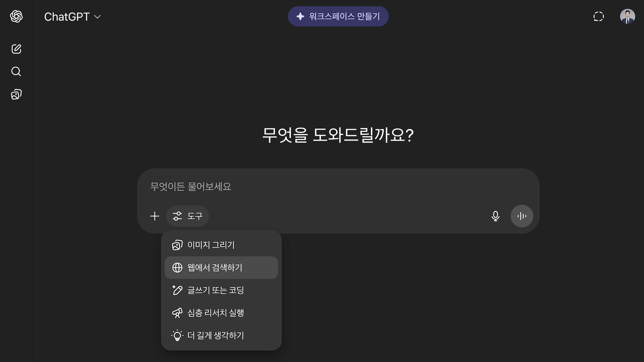Open the image library icon in the sidebar
644x362 pixels.
15,94
